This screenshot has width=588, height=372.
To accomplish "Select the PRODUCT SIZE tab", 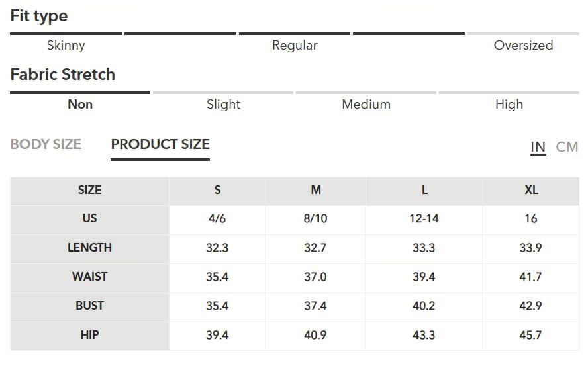I will click(x=160, y=144).
